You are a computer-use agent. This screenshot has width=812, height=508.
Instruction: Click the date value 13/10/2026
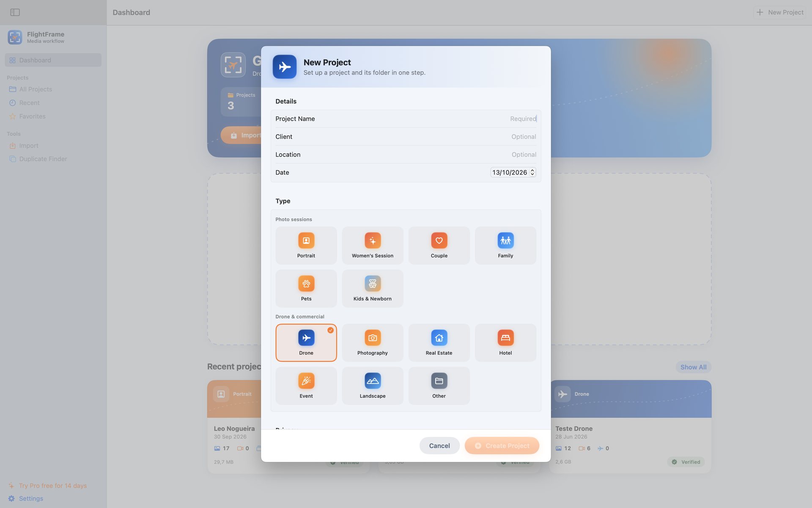[x=509, y=172]
